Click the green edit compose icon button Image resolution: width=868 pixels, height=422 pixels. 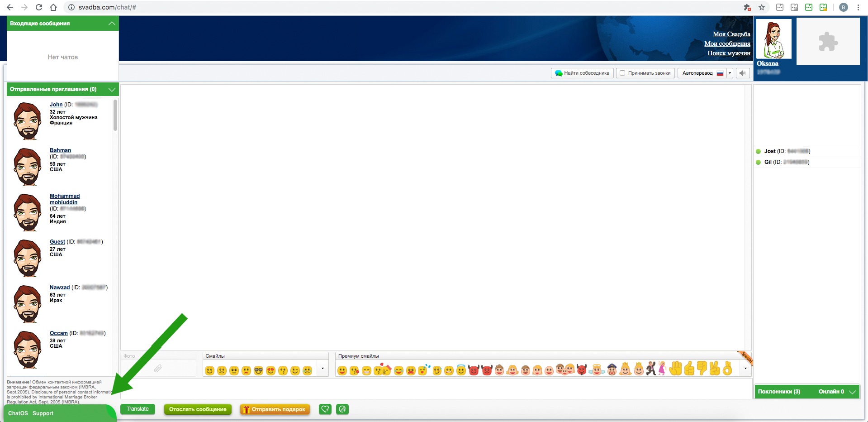[342, 409]
